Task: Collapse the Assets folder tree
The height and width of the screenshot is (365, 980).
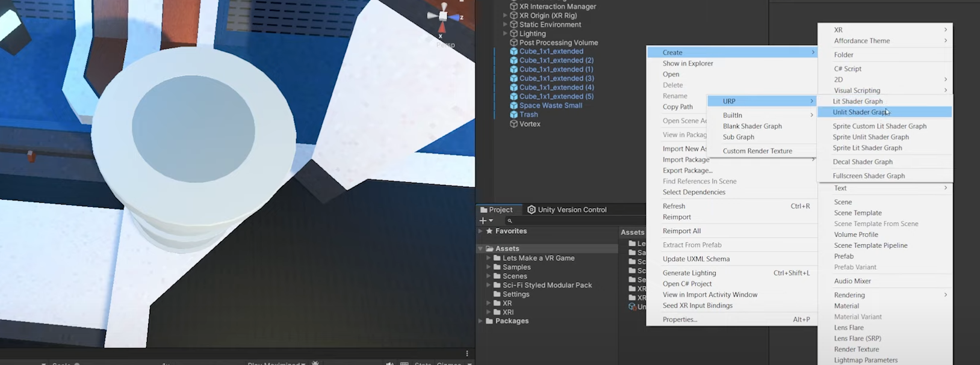Action: pyautogui.click(x=480, y=248)
